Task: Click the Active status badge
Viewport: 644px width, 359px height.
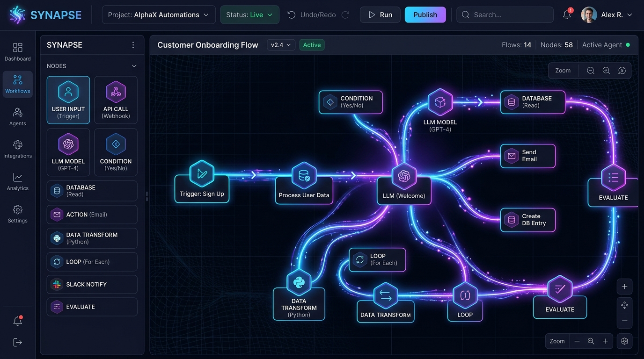Action: tap(312, 45)
